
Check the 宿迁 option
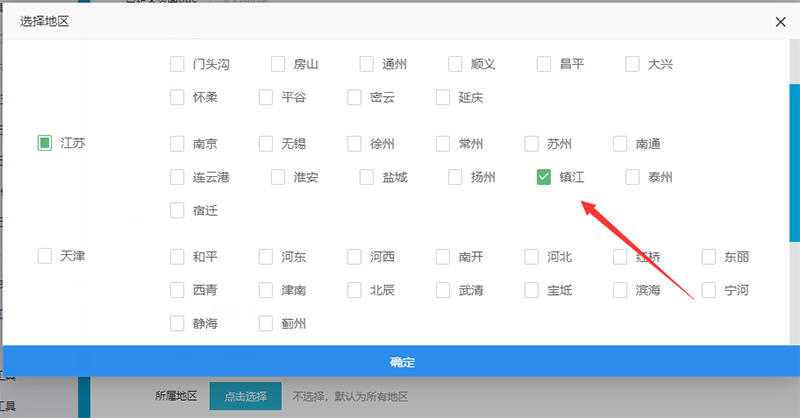tap(177, 210)
